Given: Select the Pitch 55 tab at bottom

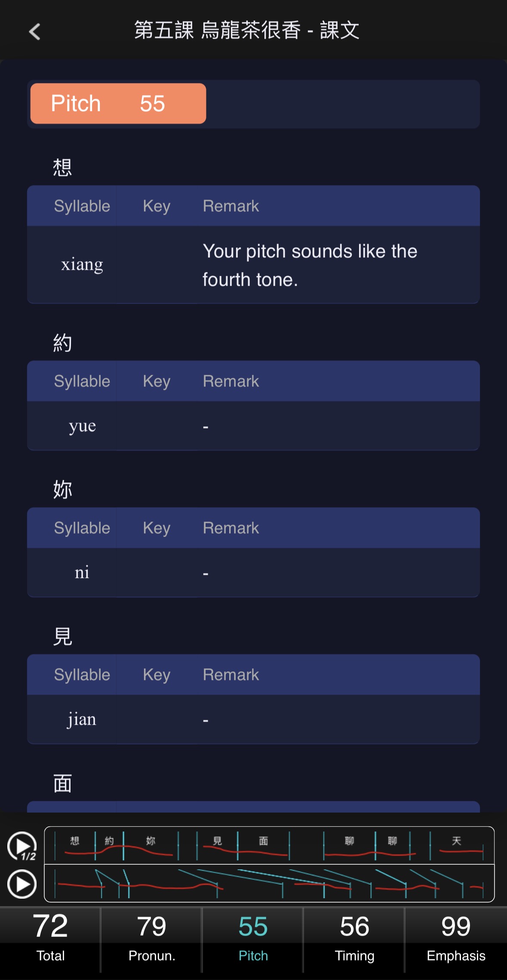Looking at the screenshot, I should (253, 940).
